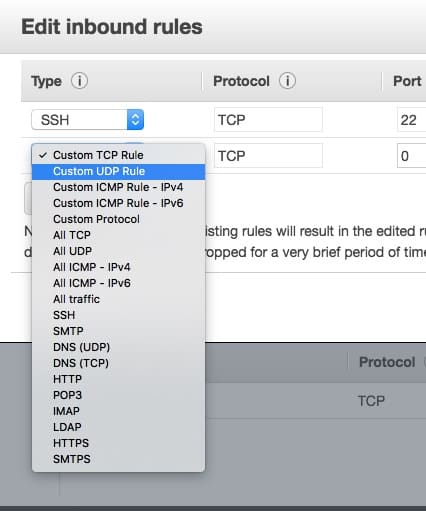This screenshot has width=426, height=511.
Task: Select All ICMP - IPv6 option
Action: [x=118, y=283]
